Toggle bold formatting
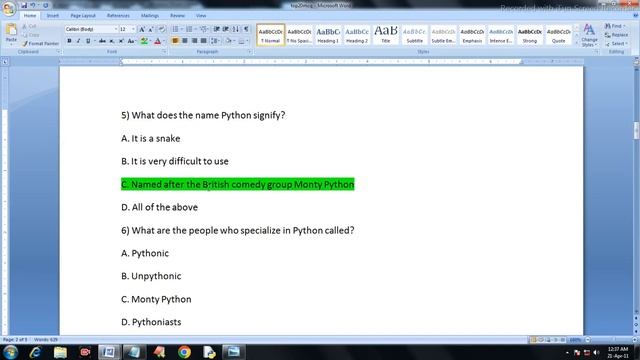The image size is (640, 360). (x=69, y=41)
